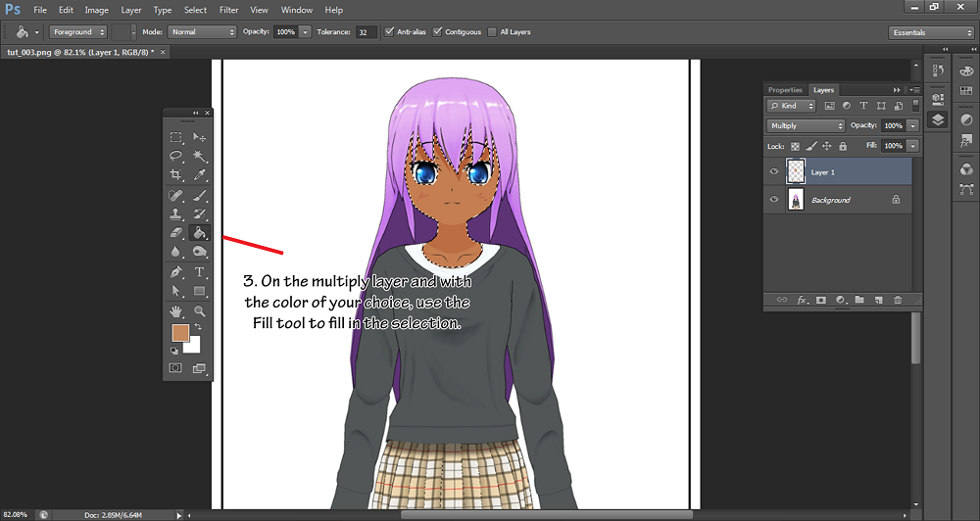Select the Eyedropper tool
Viewport: 980px width, 521px height.
coord(199,175)
